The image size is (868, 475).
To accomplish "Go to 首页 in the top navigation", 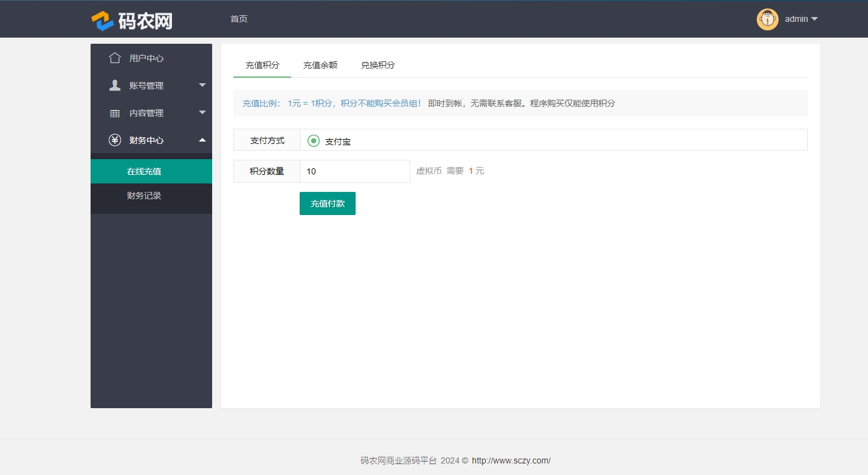I will pos(239,19).
